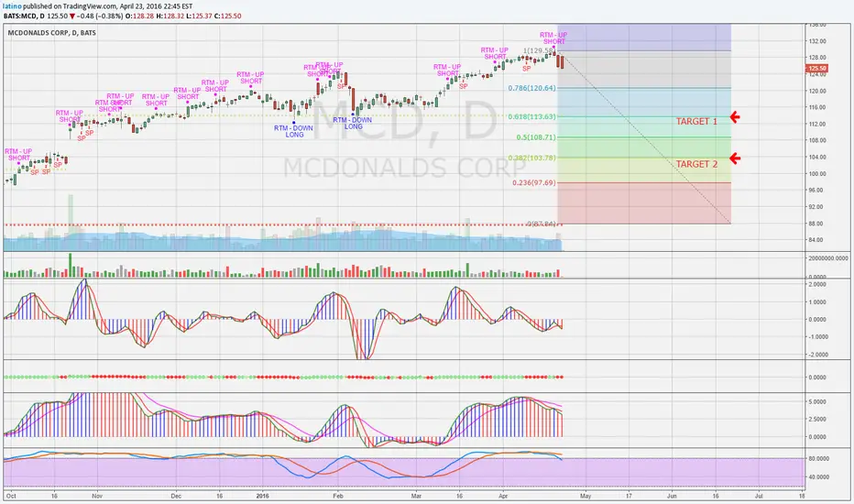Click the Apr label on the time axis

click(x=503, y=497)
